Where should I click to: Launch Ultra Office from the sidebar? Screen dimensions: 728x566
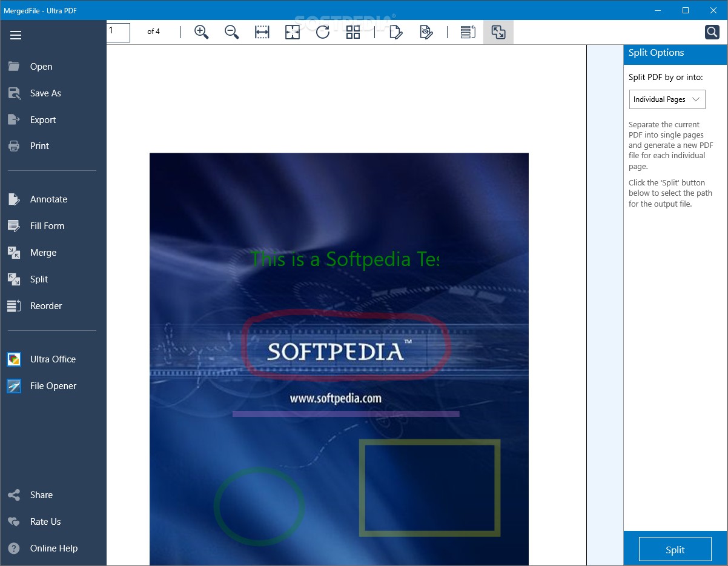tap(53, 359)
